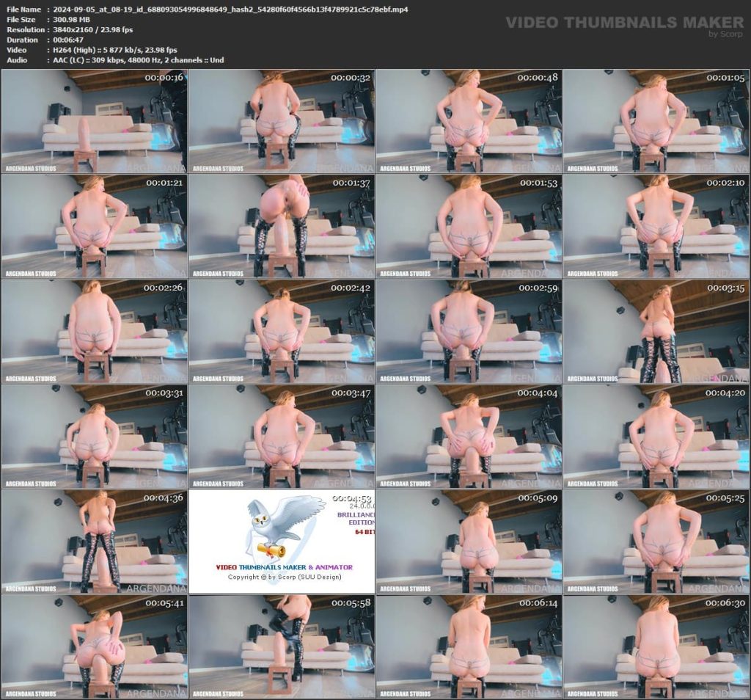
Task: Choose the frame at 00:01:37
Action: coord(282,226)
